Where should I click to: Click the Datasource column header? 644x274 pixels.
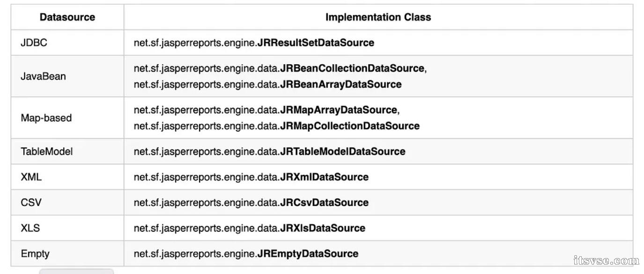coord(67,17)
